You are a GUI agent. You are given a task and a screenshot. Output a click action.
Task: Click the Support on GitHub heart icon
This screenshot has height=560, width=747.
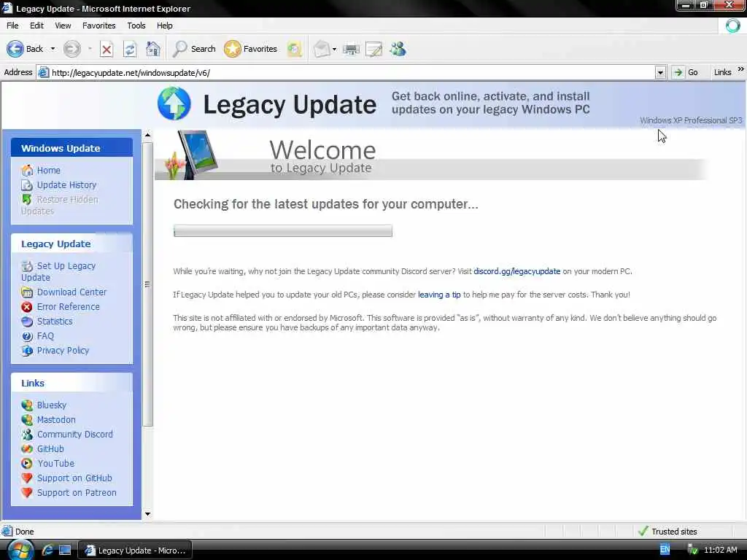27,478
